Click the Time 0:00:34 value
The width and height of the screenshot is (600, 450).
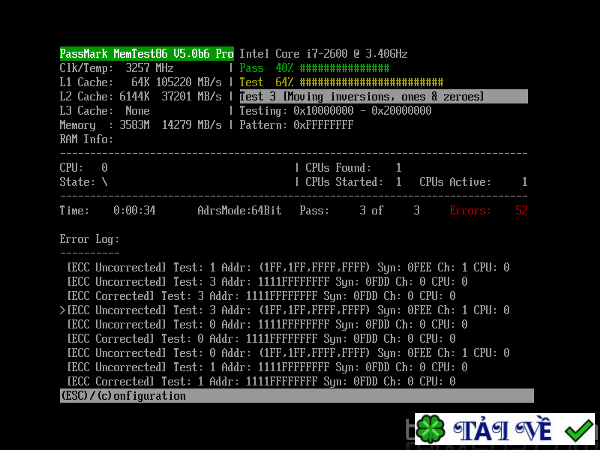pyautogui.click(x=134, y=210)
